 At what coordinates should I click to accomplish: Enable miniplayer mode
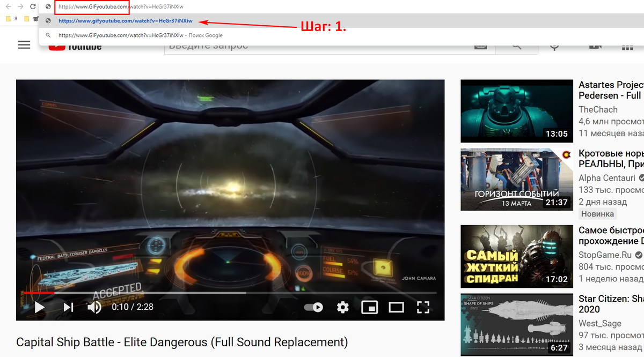pyautogui.click(x=369, y=307)
